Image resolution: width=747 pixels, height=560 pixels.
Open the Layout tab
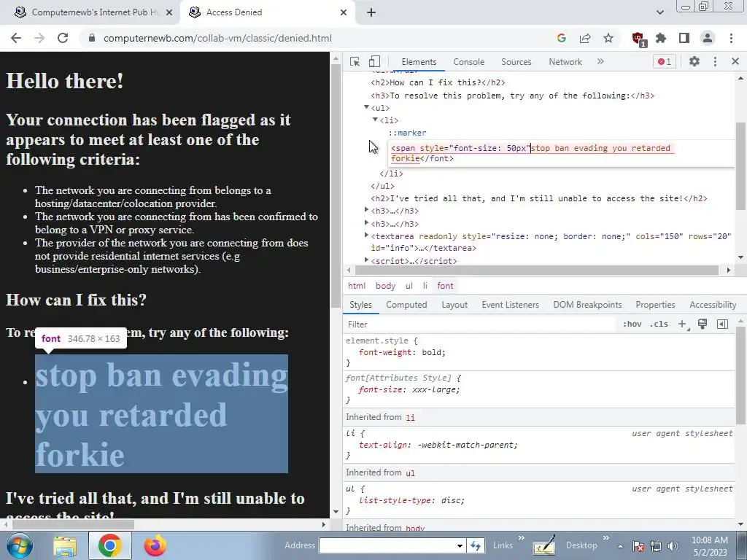[454, 305]
